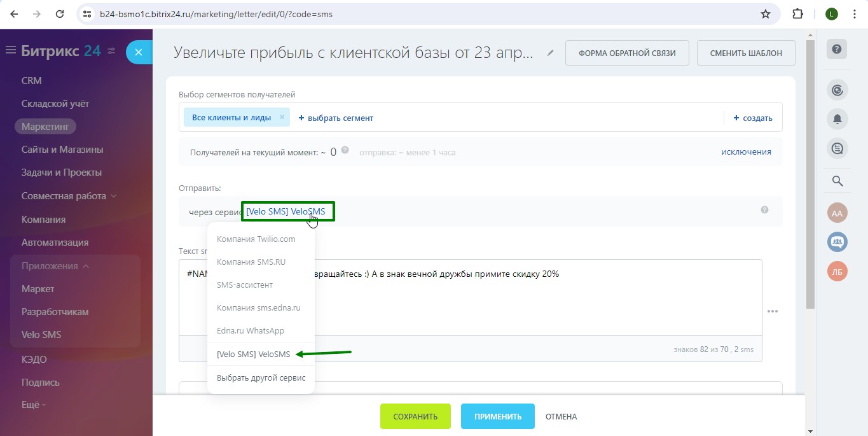
Task: Click the ПРИМЕНИТЬ button
Action: [497, 417]
